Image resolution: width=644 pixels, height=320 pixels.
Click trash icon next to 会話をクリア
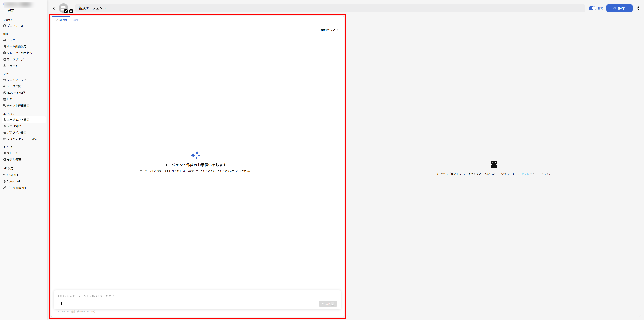338,30
